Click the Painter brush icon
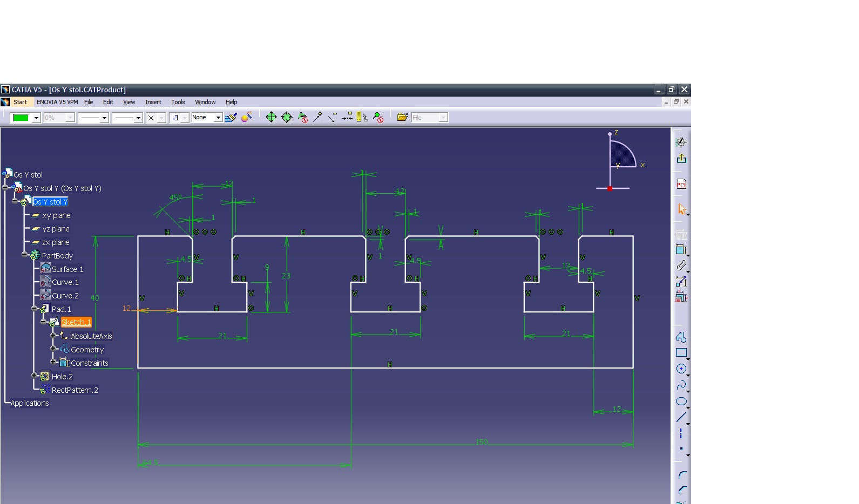The image size is (859, 504). pyautogui.click(x=231, y=117)
